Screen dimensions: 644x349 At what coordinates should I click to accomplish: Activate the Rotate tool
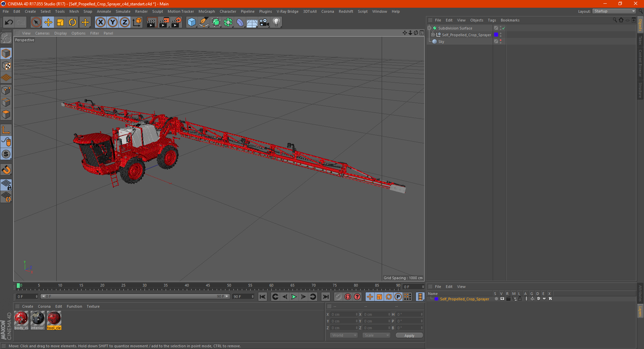72,22
